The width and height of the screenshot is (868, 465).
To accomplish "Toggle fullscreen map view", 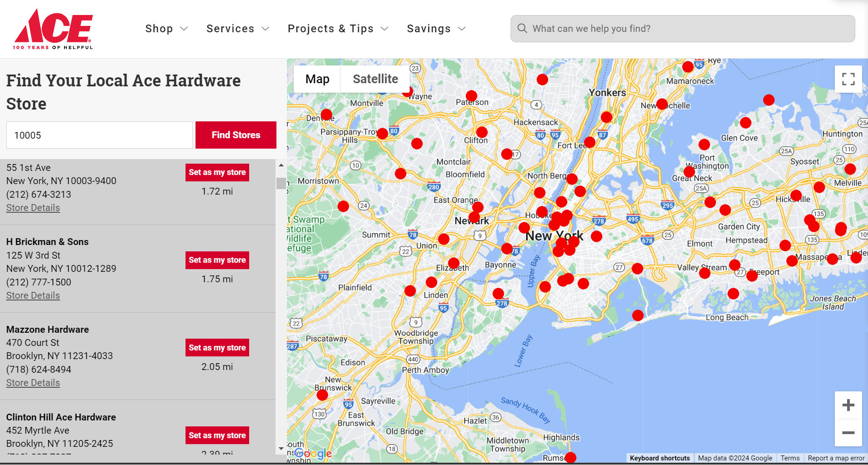I will (848, 79).
